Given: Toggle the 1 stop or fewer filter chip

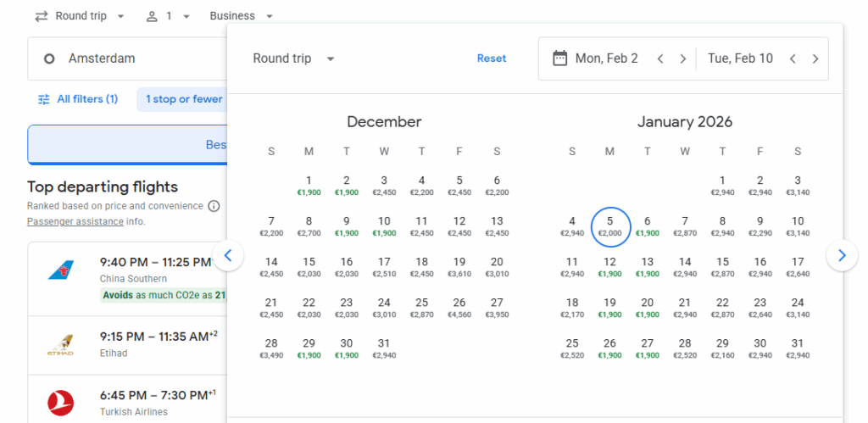Looking at the screenshot, I should click(x=183, y=99).
